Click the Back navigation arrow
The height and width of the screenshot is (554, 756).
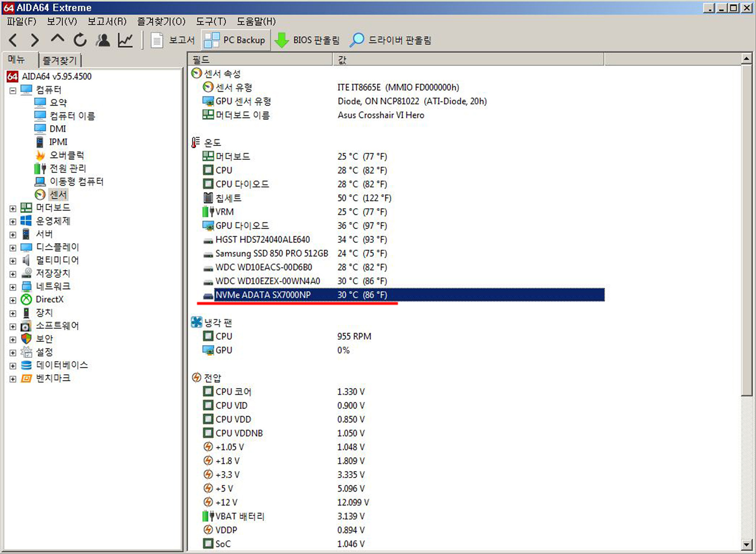[x=13, y=40]
